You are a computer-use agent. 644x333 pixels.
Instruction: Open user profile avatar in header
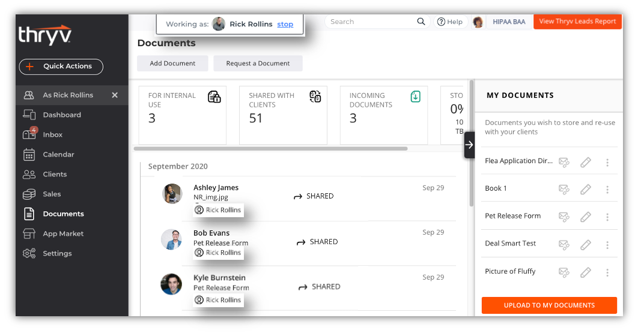pyautogui.click(x=478, y=22)
